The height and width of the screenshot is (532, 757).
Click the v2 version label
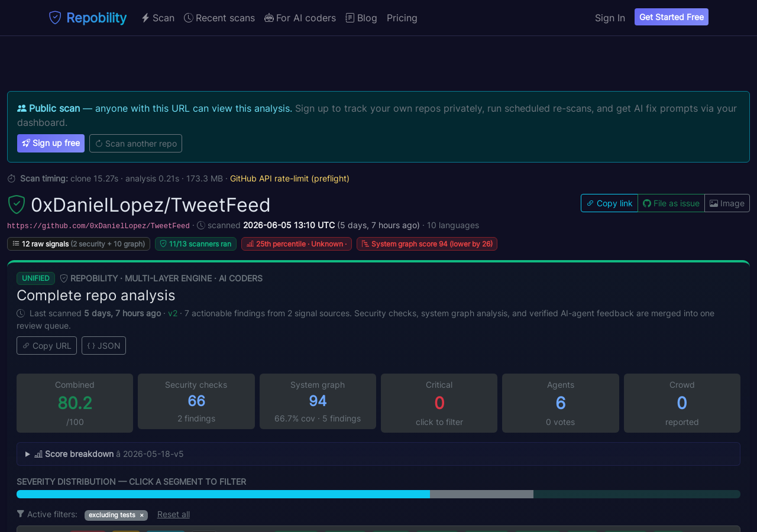[x=173, y=313]
